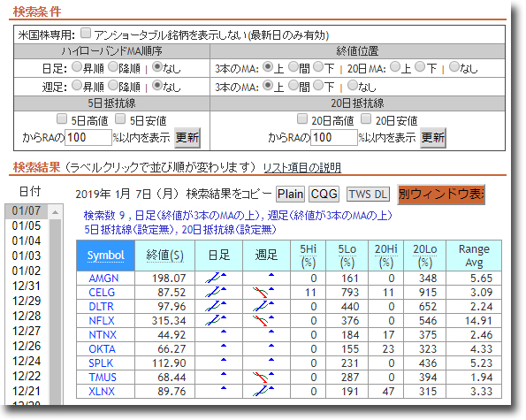Open the OKTA symbol link
This screenshot has width=526, height=420.
point(102,349)
